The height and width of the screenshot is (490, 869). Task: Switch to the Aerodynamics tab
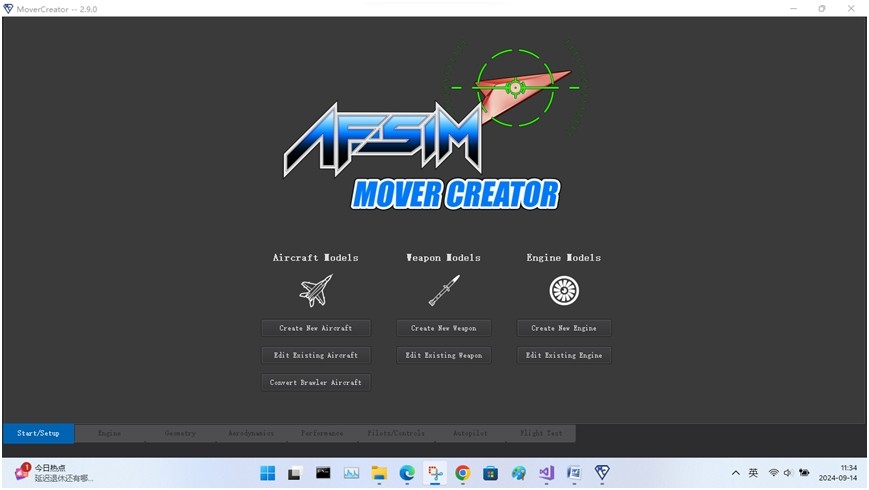251,433
